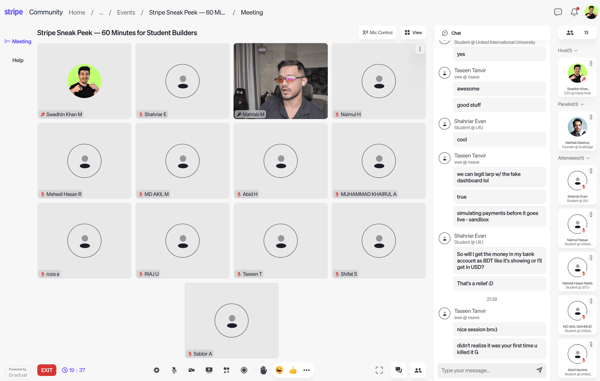Open the messages icon in top bar

click(558, 12)
